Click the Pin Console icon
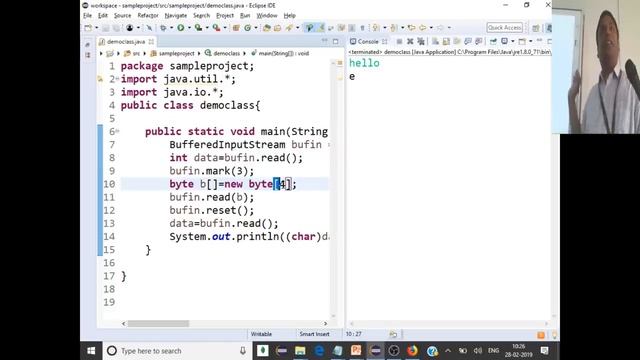The image size is (640, 360). coord(493,41)
